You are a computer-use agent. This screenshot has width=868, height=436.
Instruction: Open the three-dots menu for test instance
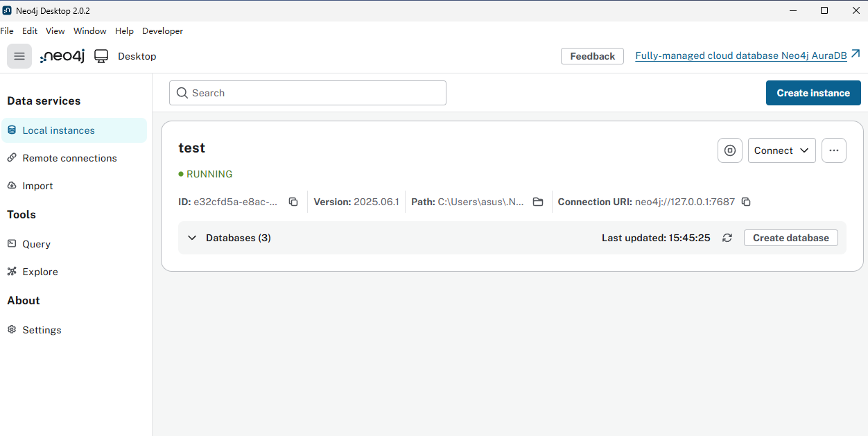(834, 150)
